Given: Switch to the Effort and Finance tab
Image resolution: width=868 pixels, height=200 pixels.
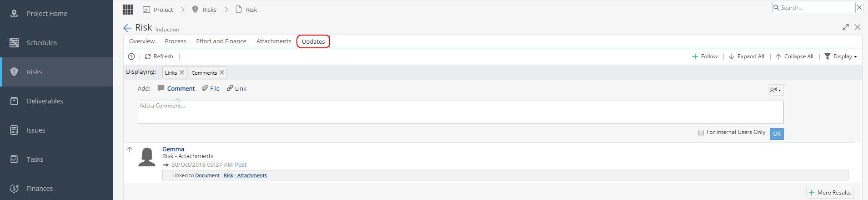Looking at the screenshot, I should click(x=221, y=41).
